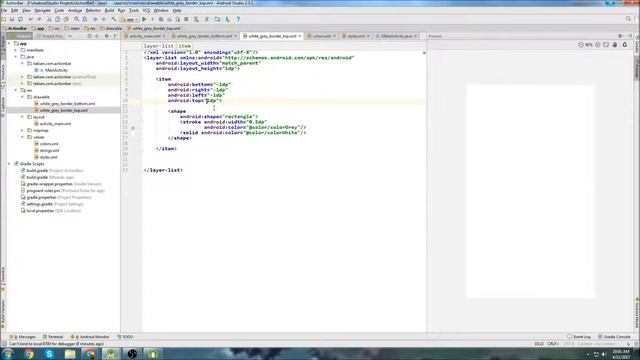Click the Paste toolbar icon
This screenshot has height=360, width=640.
(66, 19)
